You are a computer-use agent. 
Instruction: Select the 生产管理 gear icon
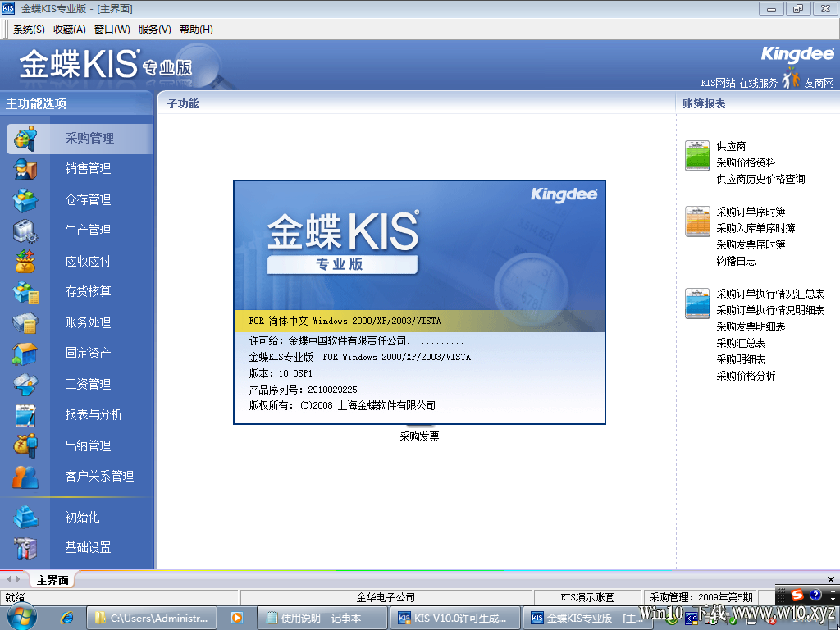pos(25,231)
